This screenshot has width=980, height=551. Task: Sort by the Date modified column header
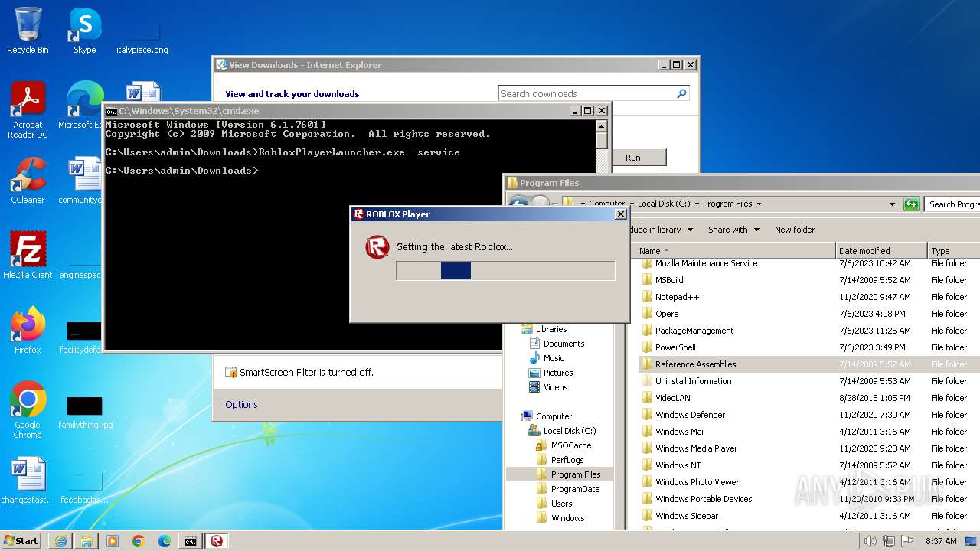click(x=881, y=251)
